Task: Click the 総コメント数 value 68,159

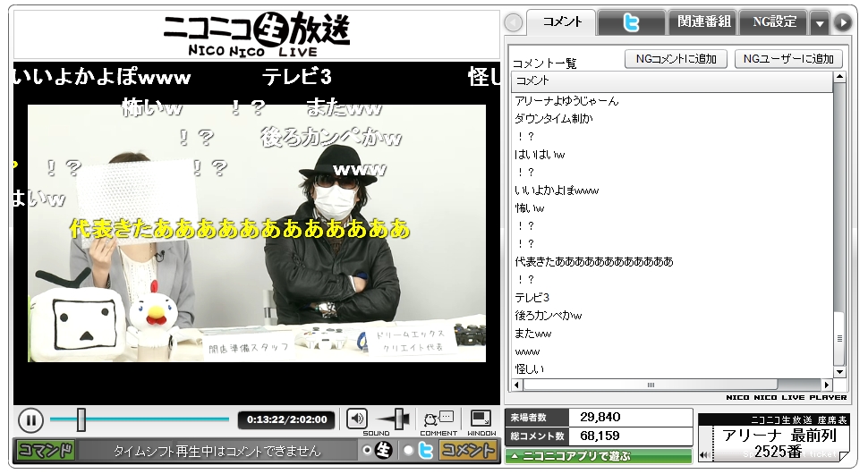Action: (x=600, y=436)
